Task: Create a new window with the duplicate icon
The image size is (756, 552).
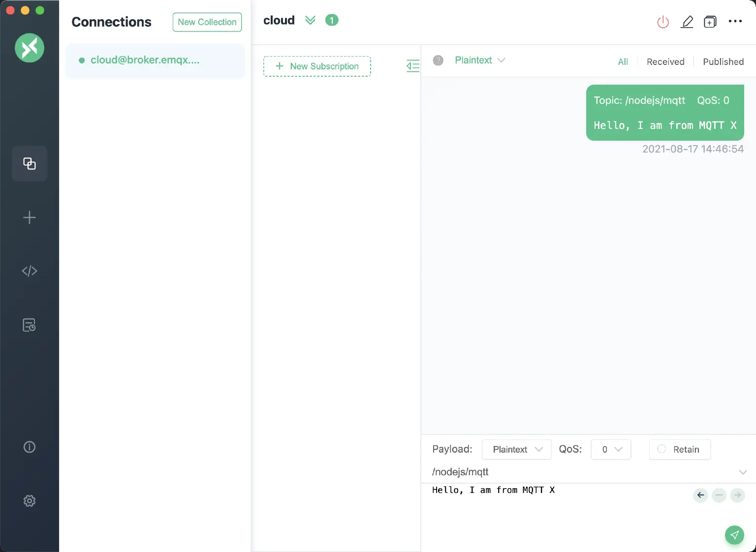Action: (710, 22)
